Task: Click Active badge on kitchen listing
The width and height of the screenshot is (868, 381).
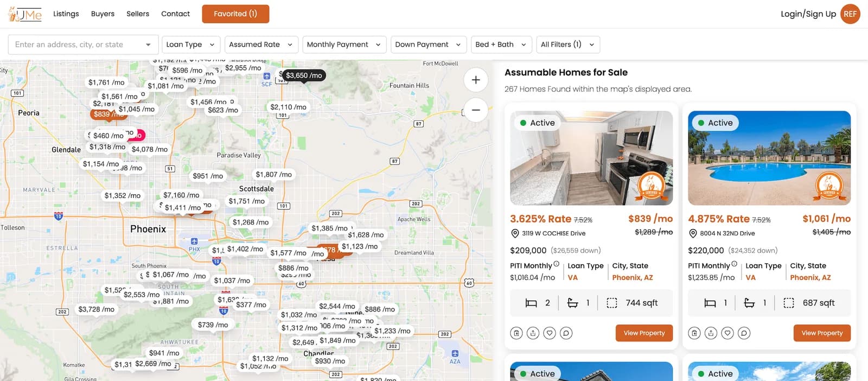Action: click(x=538, y=123)
